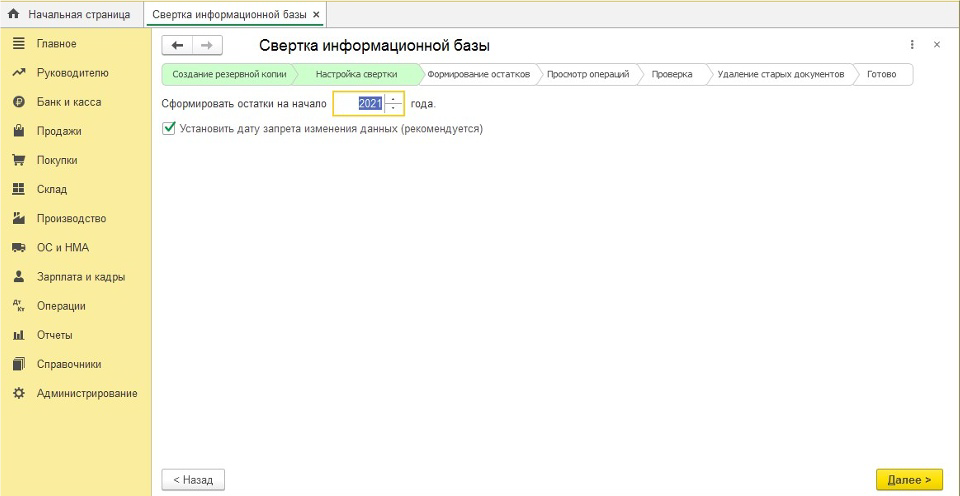Select the Просмотр операций step
Viewport: 960px width, 496px height.
pos(588,74)
